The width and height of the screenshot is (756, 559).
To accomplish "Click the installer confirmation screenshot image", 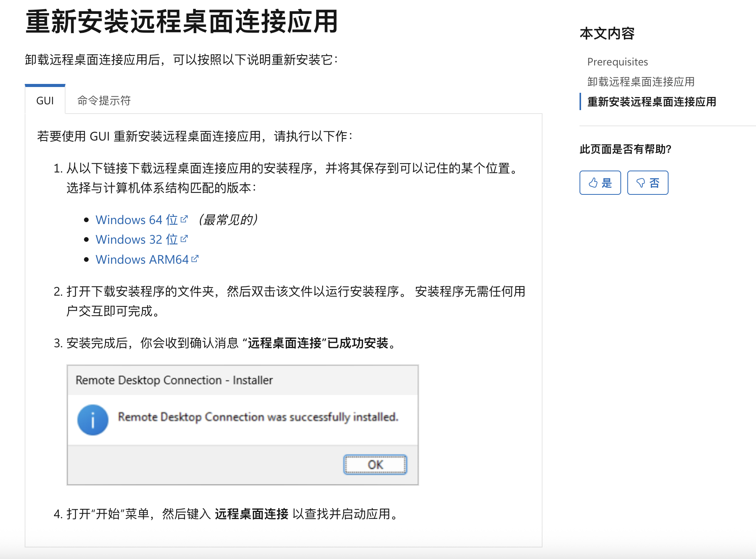I will point(243,425).
